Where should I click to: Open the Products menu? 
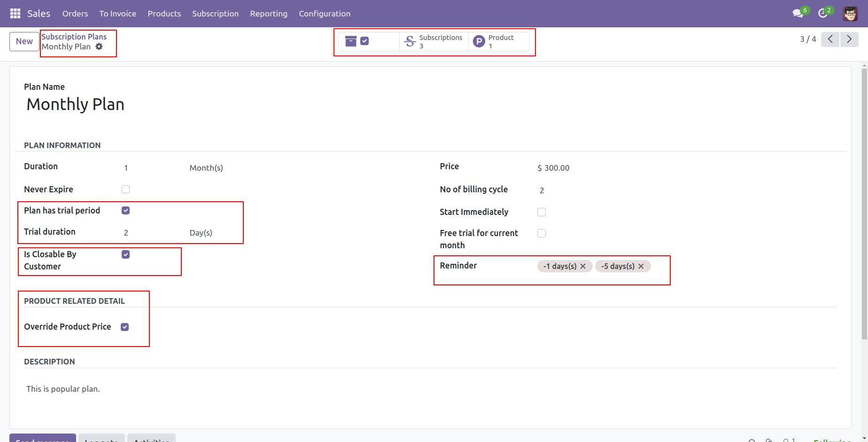point(164,14)
